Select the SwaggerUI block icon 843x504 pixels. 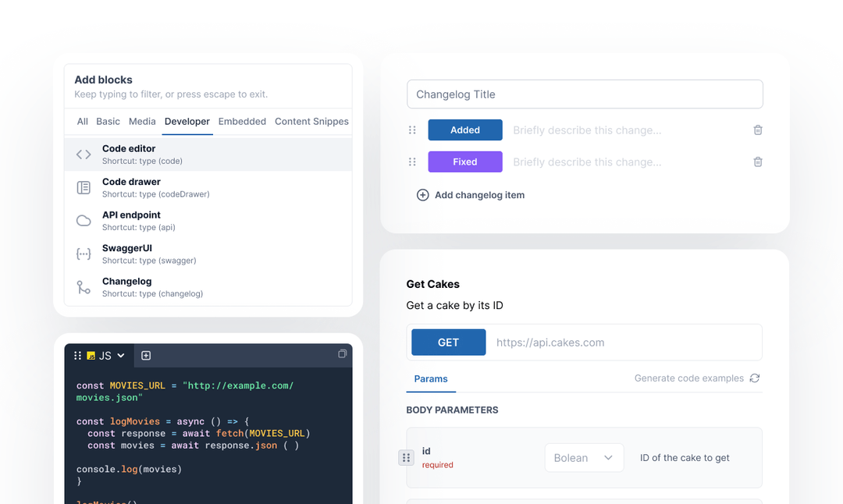coord(84,254)
